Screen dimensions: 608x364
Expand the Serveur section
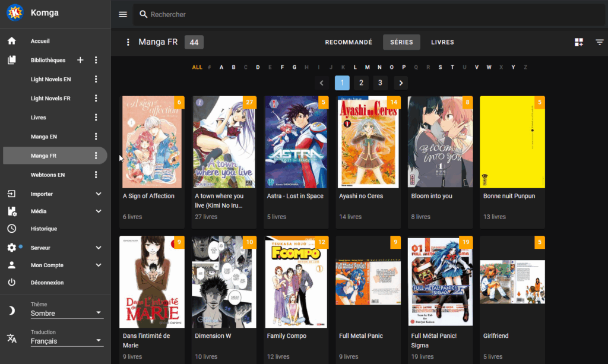pos(99,248)
